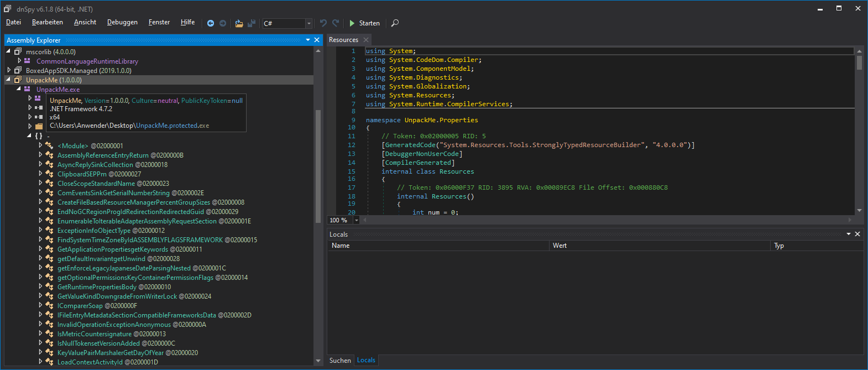
Task: Click the open file folder icon
Action: pyautogui.click(x=239, y=23)
